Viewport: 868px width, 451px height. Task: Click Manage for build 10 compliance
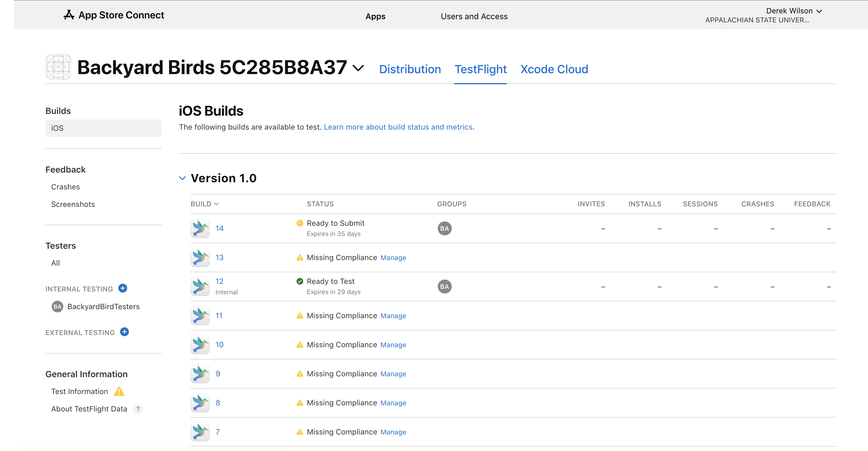click(393, 345)
